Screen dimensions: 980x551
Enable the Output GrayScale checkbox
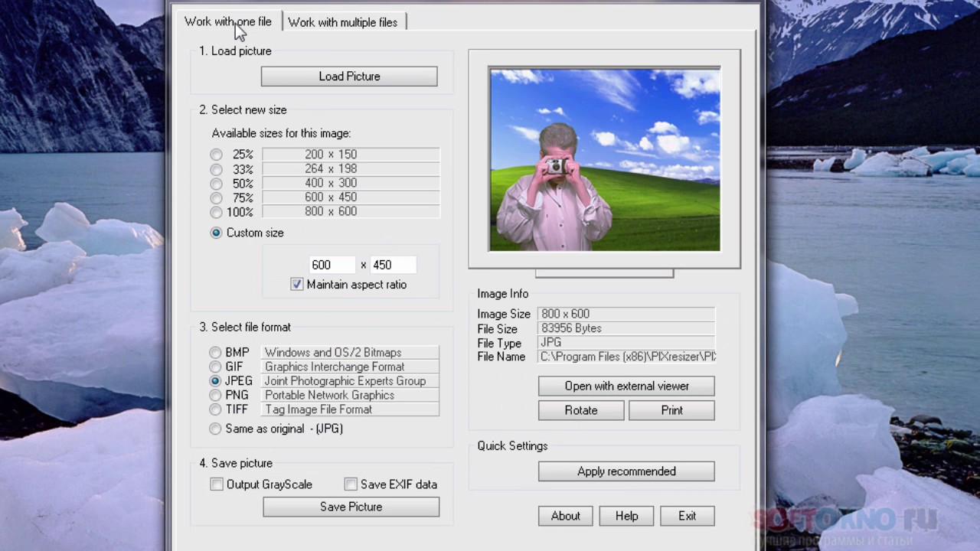coord(217,484)
